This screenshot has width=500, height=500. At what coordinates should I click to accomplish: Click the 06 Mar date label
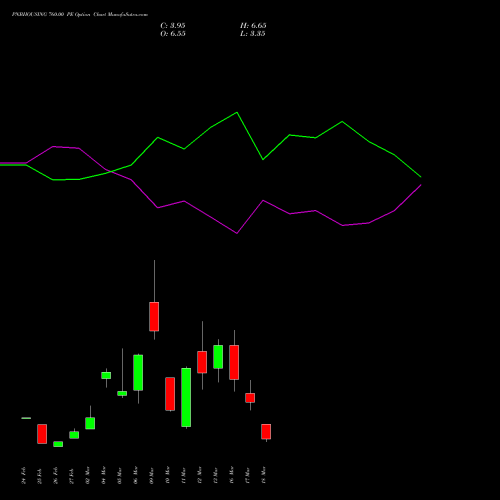pos(136,475)
